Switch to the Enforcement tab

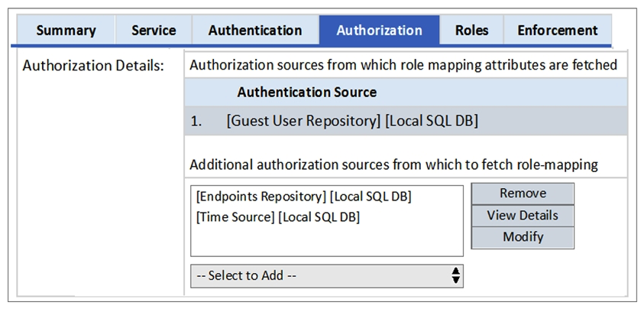pyautogui.click(x=558, y=30)
